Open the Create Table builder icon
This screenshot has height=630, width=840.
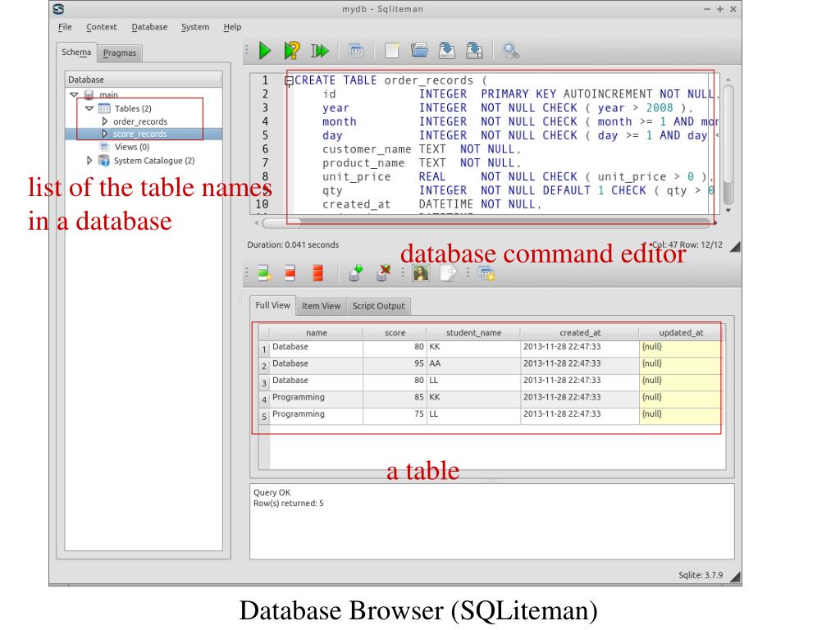pos(356,51)
